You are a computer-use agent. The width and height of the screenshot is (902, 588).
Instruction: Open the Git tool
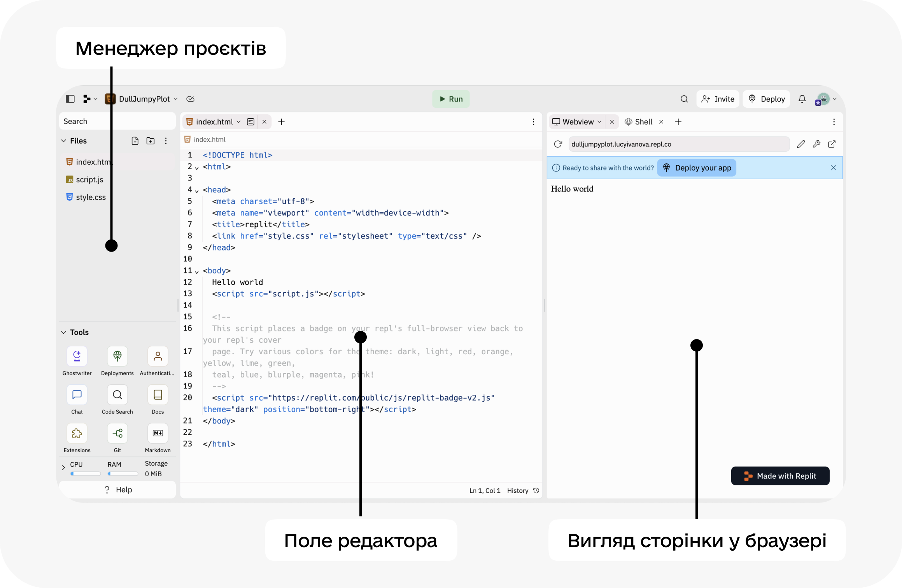[117, 438]
